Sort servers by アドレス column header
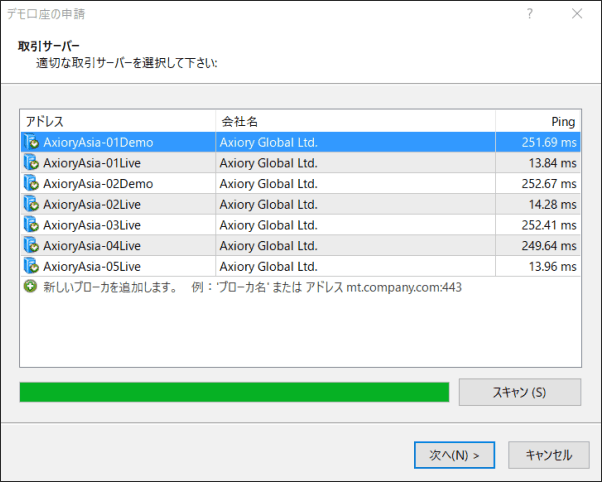Screen dimensions: 602x482 [117, 121]
